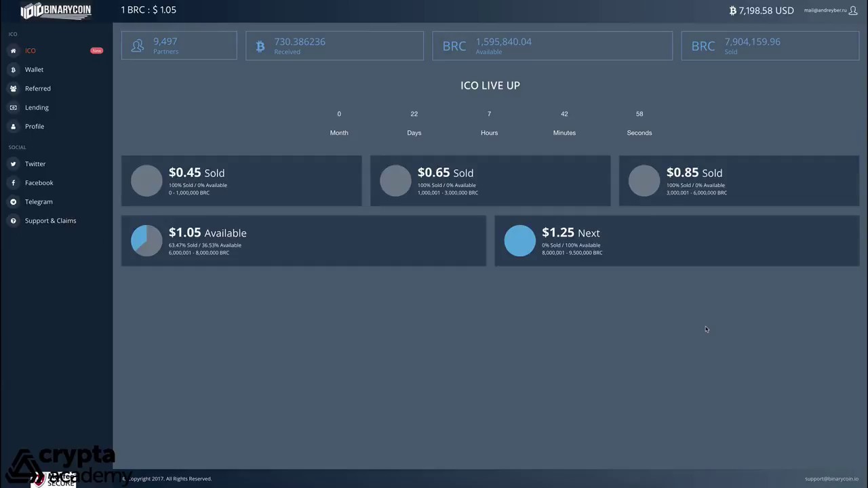868x488 pixels.
Task: Click the 6,000,001 - 8,000,000 BRC range
Action: tap(199, 253)
